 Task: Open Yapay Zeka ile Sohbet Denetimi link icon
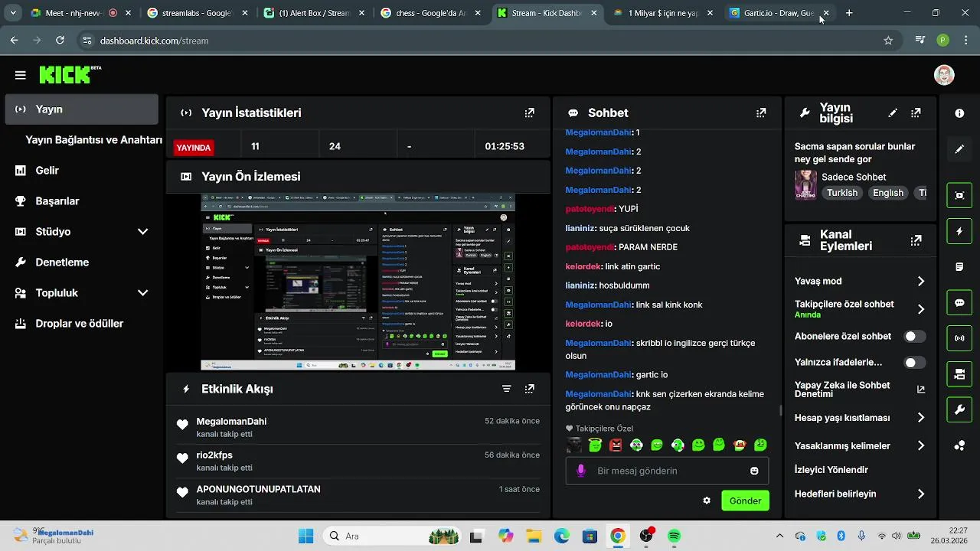[921, 390]
